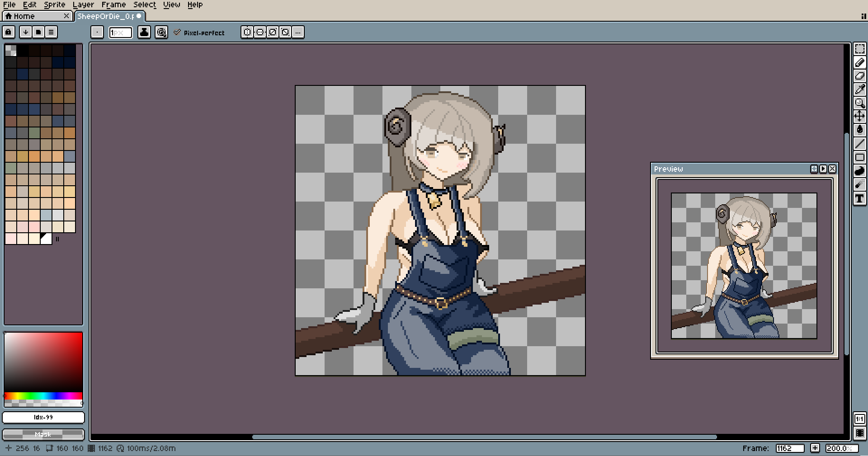Open the View menu
The height and width of the screenshot is (456, 868).
click(x=172, y=5)
